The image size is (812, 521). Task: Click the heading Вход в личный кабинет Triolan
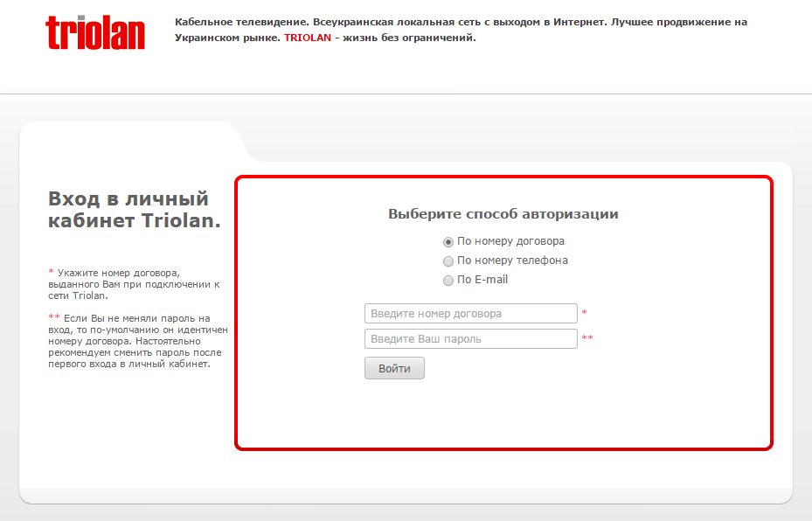135,210
